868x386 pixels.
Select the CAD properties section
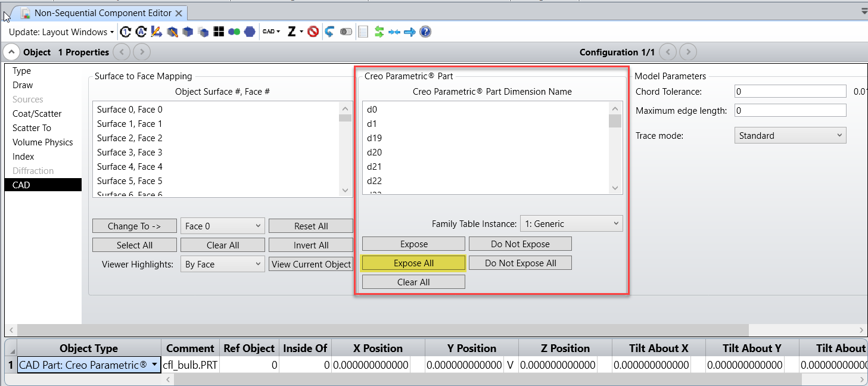43,185
